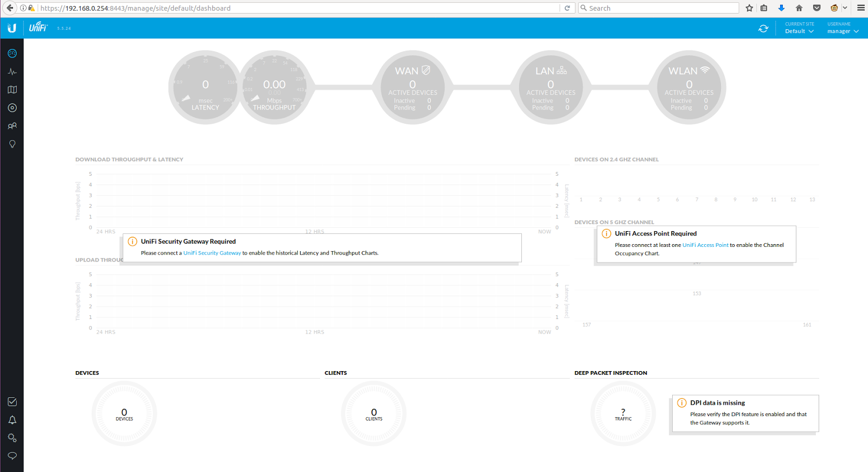This screenshot has width=868, height=472.
Task: Click the Ubiquiti U logo icon
Action: click(12, 28)
